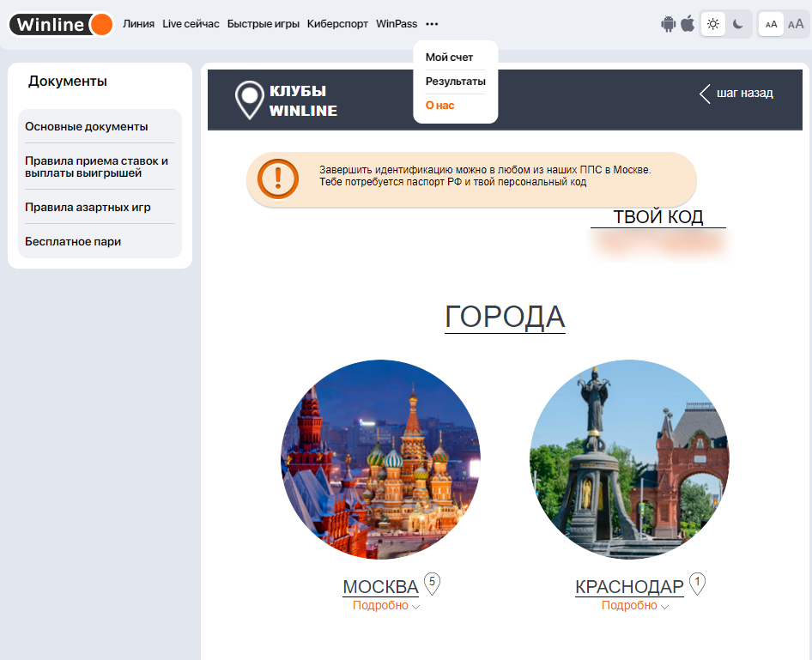The image size is (812, 660).
Task: Go to Live сейчас
Action: pyautogui.click(x=191, y=24)
